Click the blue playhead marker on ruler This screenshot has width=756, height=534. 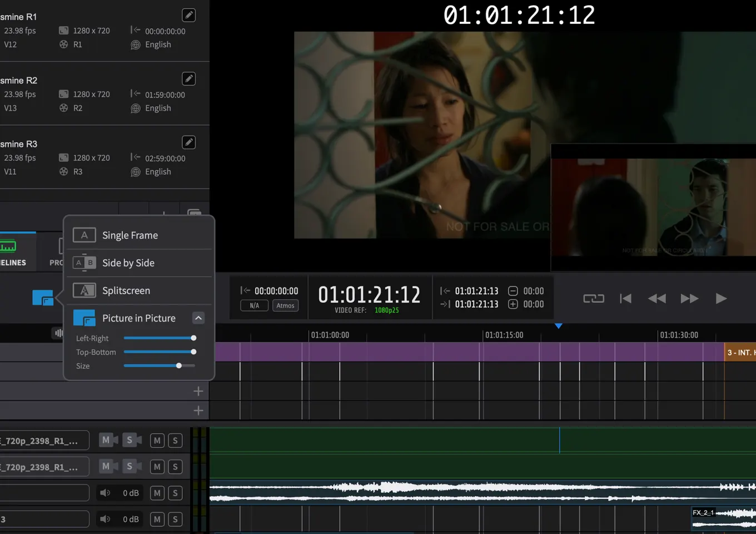coord(559,326)
